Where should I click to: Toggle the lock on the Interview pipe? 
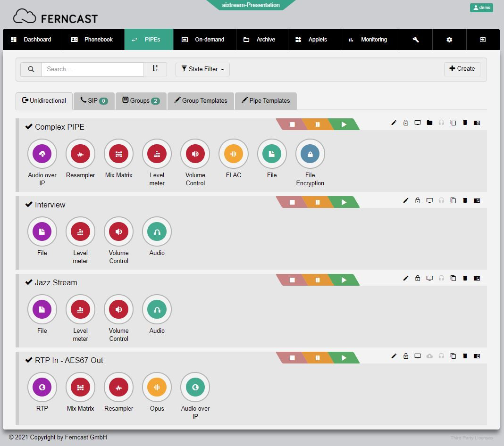point(418,201)
